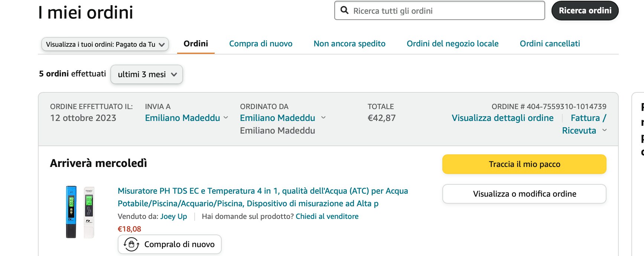Click the Chiedi al venditore link

coord(327,216)
